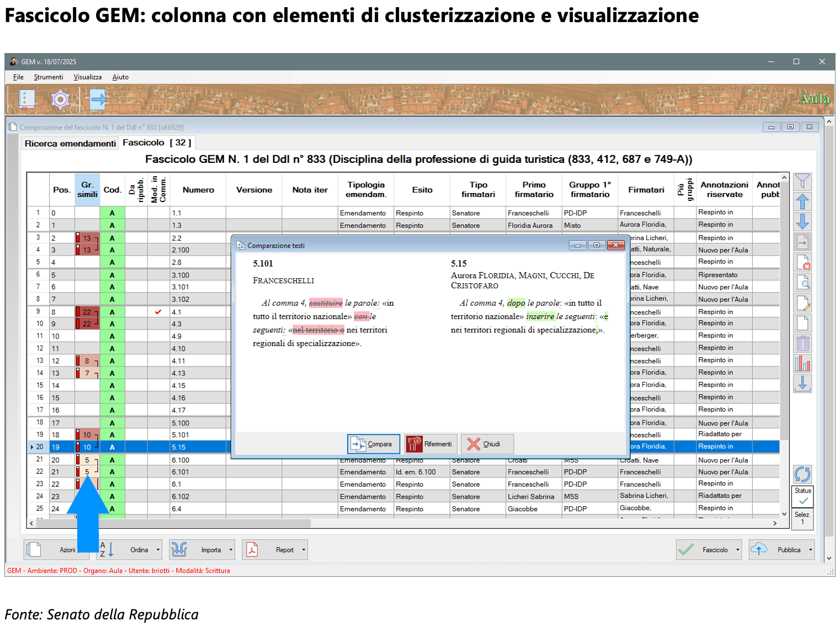Open the Importa dropdown menu
Screen dimensions: 840x626
(231, 550)
